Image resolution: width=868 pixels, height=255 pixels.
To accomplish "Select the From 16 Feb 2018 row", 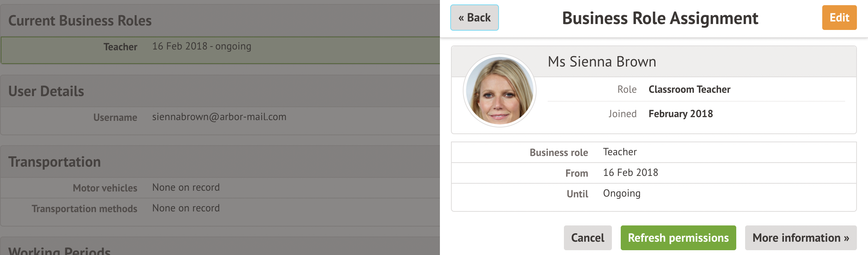I will pyautogui.click(x=653, y=173).
